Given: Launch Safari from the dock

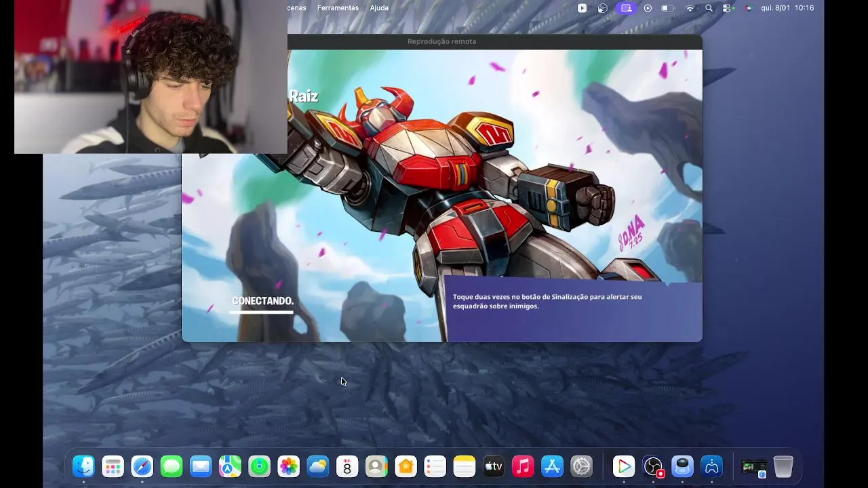Looking at the screenshot, I should pos(142,466).
